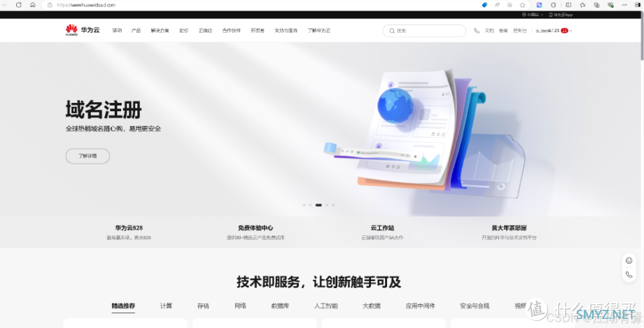Click the browser sync refresh extension icon
Viewport: 644px width, 328px height.
click(x=553, y=5)
